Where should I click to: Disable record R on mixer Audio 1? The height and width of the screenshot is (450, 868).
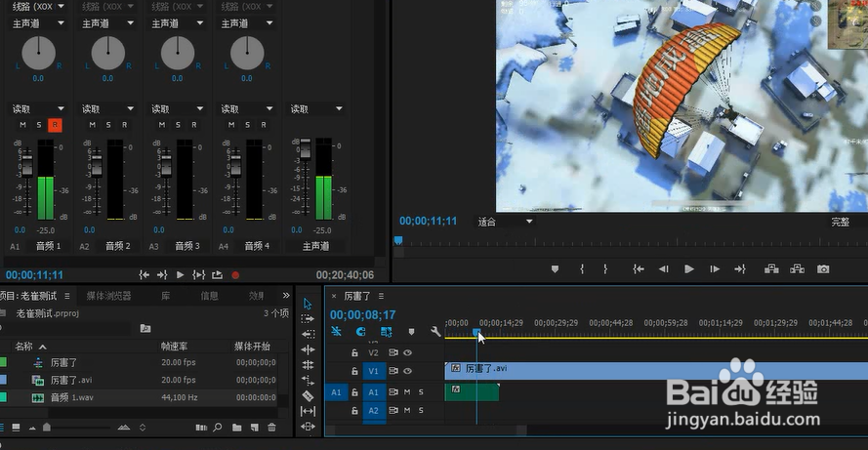click(x=55, y=125)
